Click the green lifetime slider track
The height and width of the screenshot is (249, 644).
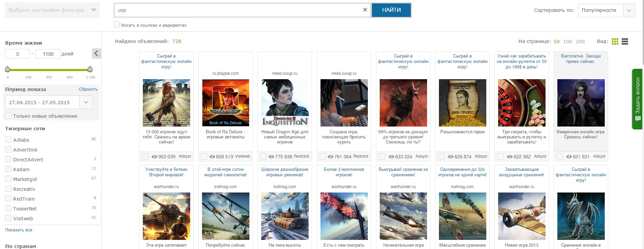pyautogui.click(x=49, y=70)
